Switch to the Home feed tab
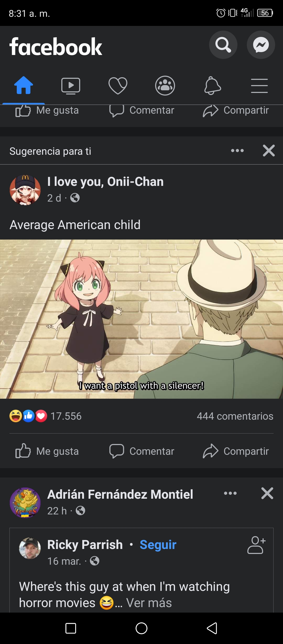The image size is (283, 644). click(24, 85)
